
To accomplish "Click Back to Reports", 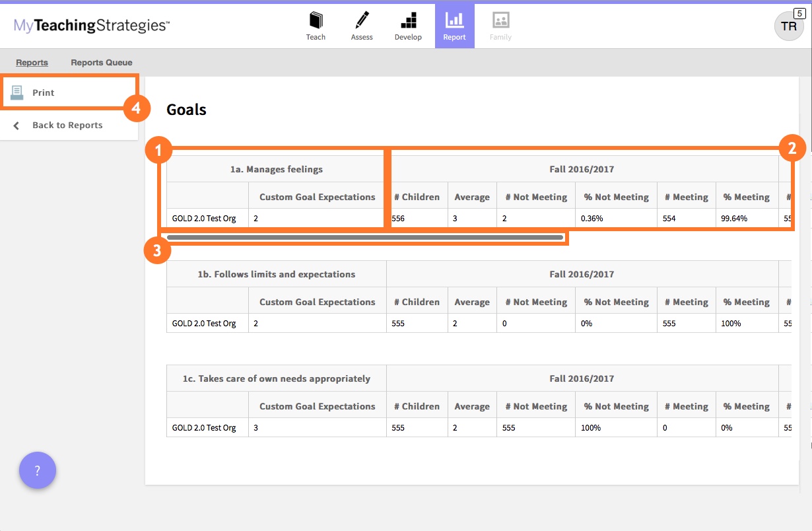I will click(x=66, y=125).
